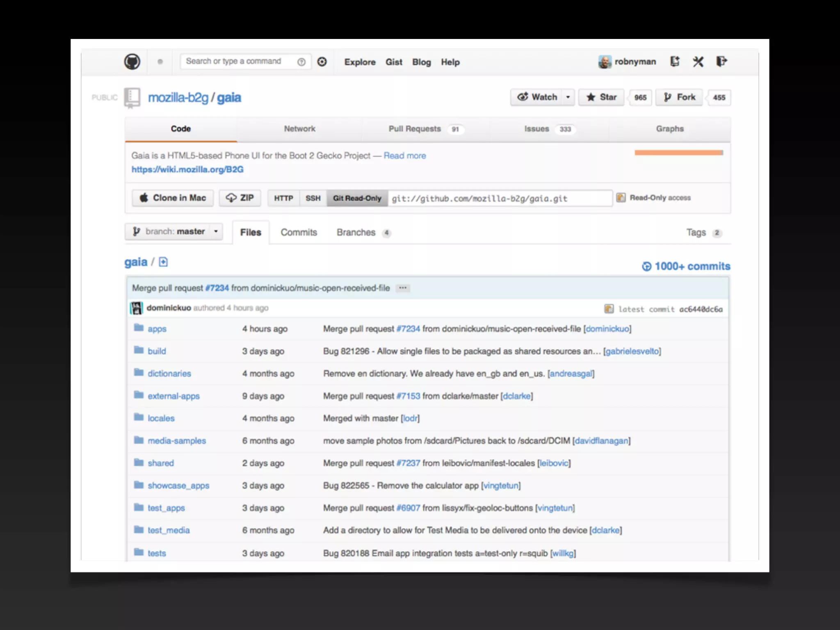Select the HTTP protocol option
This screenshot has width=840, height=630.
click(283, 198)
